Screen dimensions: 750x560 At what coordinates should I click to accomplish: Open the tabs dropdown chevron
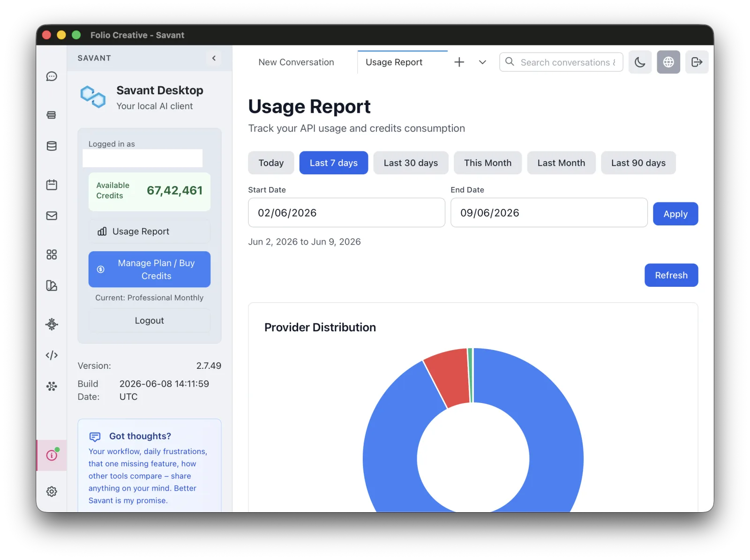tap(482, 62)
